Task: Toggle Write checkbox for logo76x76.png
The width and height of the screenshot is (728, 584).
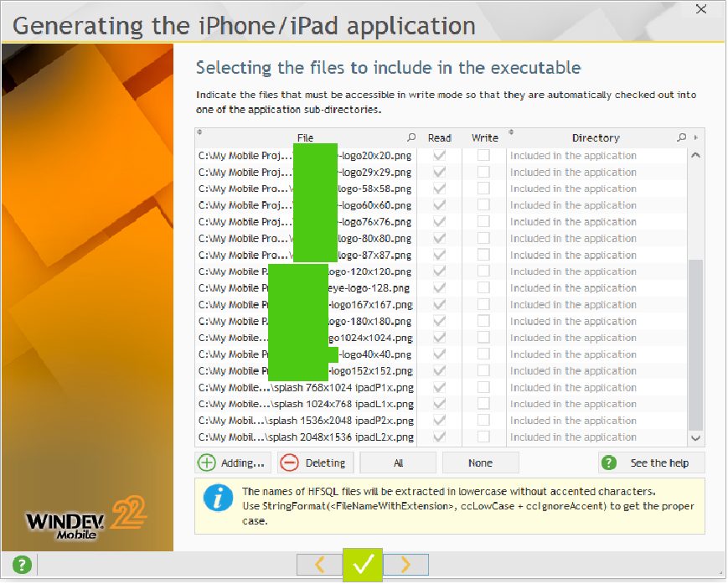Action: pyautogui.click(x=483, y=222)
